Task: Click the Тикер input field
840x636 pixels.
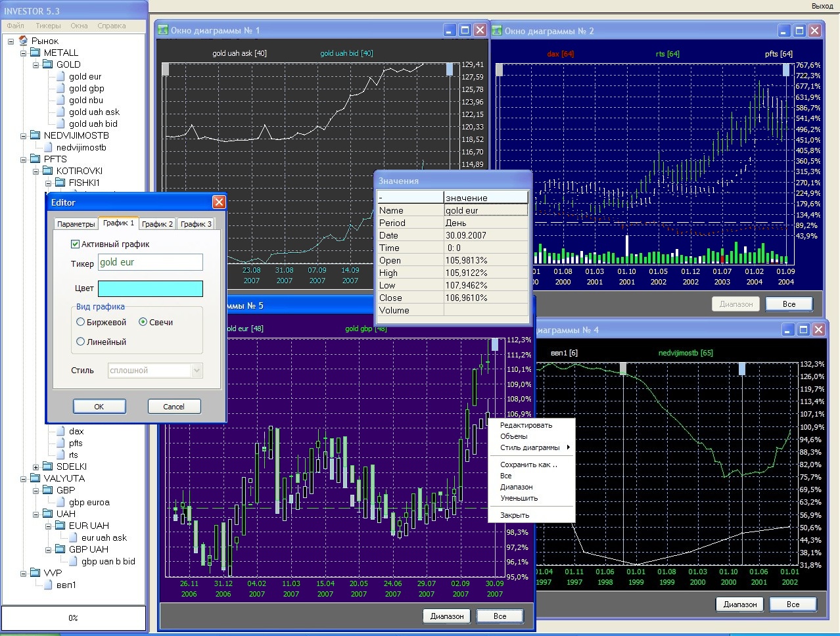Action: 150,262
